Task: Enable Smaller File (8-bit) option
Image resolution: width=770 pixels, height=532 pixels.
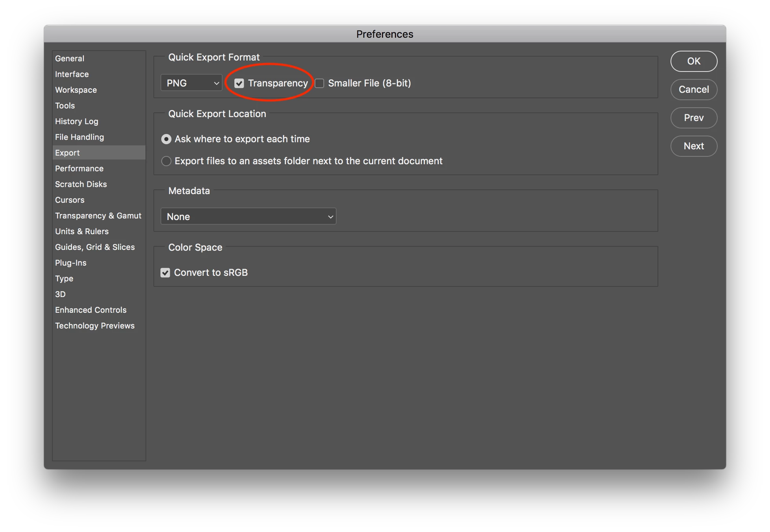Action: click(x=320, y=83)
